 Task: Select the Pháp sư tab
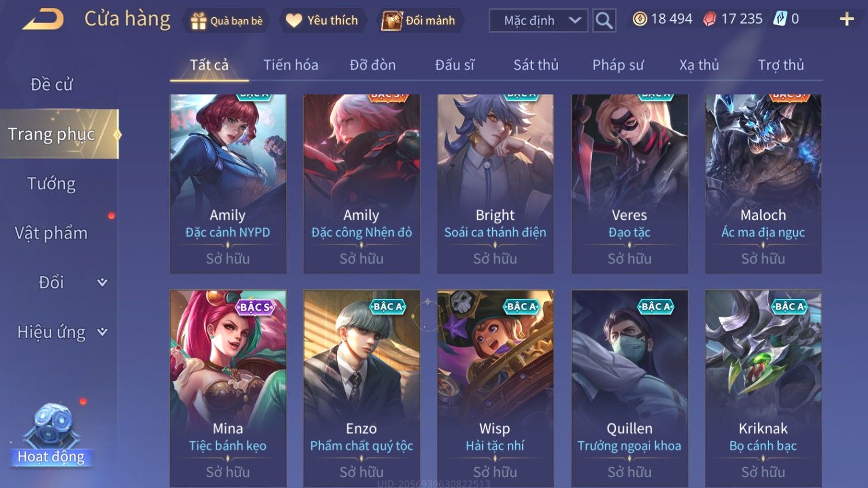(x=618, y=65)
